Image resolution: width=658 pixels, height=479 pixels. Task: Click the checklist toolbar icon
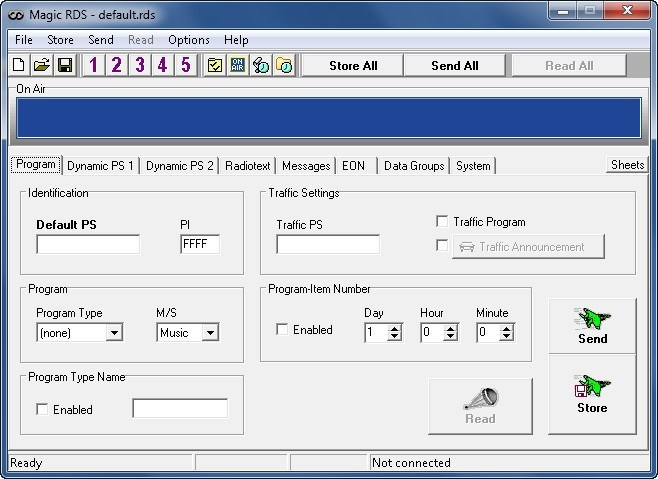point(215,65)
